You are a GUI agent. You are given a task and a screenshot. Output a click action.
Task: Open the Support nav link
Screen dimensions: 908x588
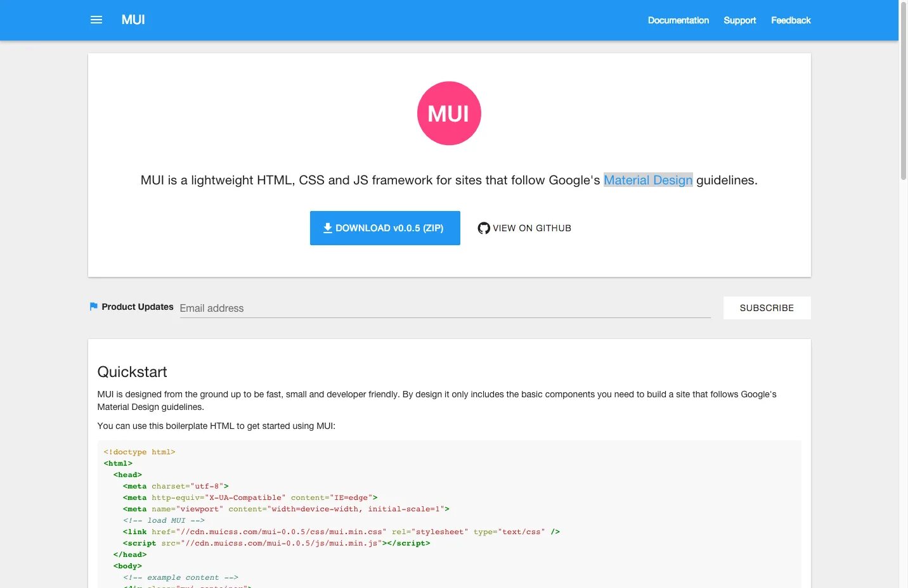coord(740,20)
